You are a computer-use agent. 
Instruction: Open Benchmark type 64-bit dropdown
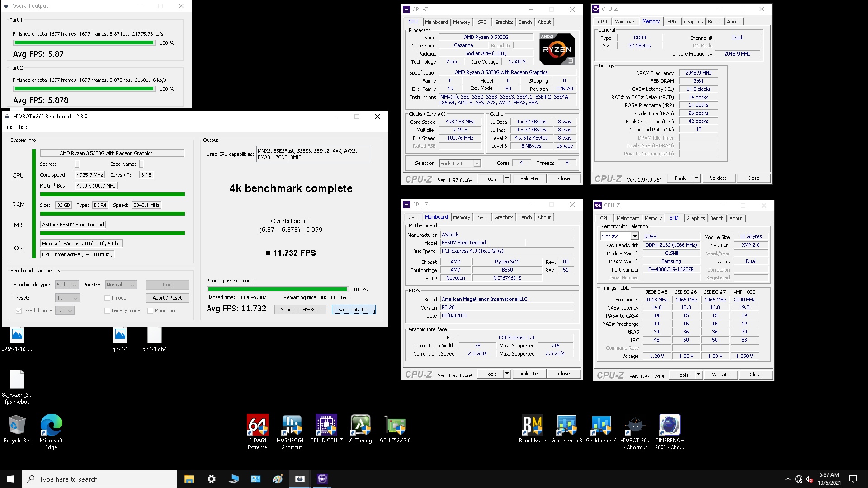pyautogui.click(x=67, y=285)
